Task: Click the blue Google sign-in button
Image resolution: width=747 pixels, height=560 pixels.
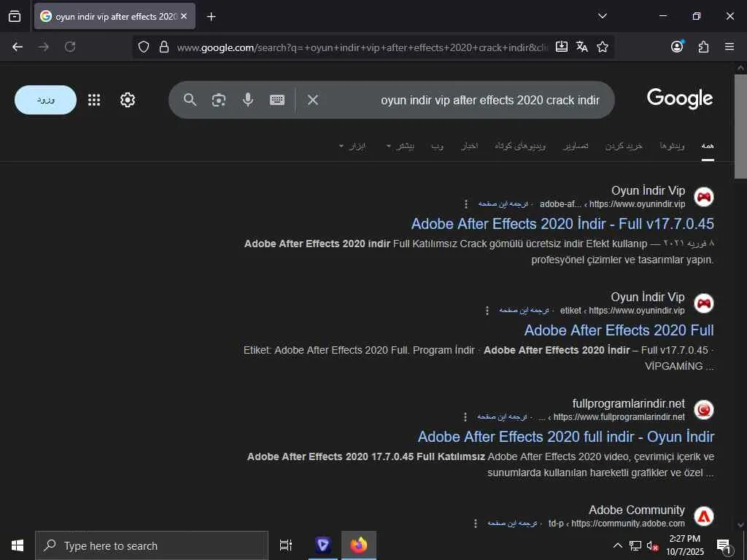Action: pyautogui.click(x=45, y=100)
